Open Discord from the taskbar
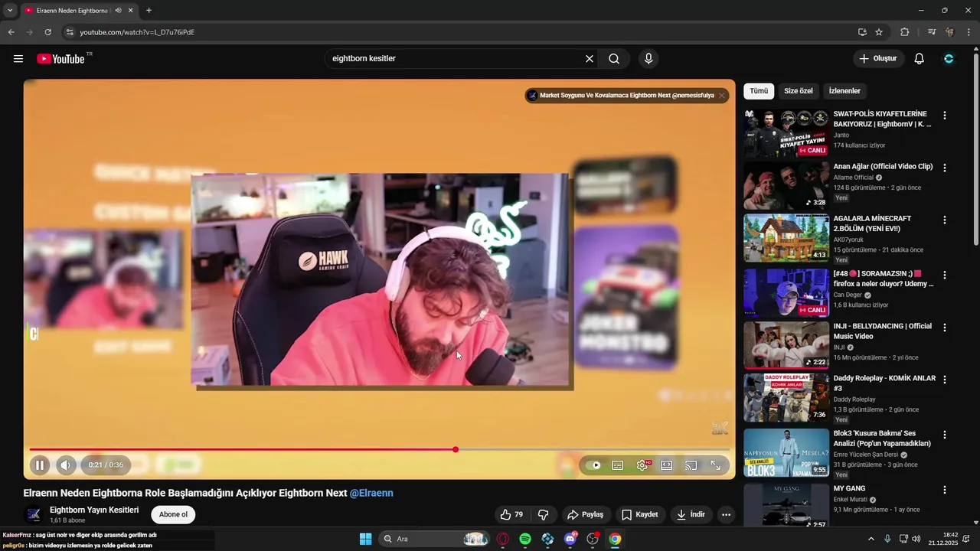980x551 pixels. coord(570,539)
